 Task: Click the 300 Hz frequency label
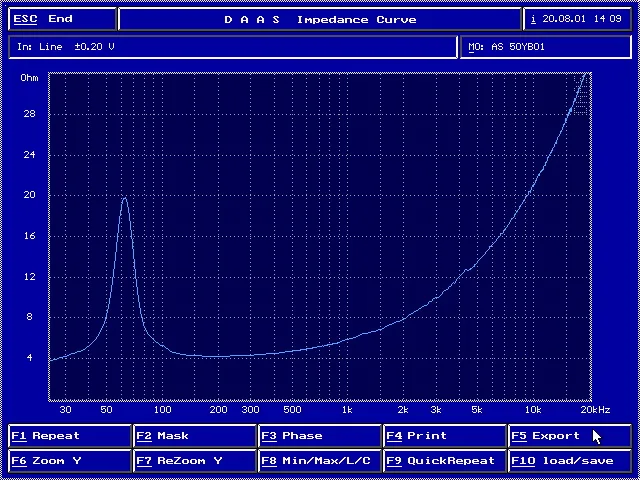(250, 409)
